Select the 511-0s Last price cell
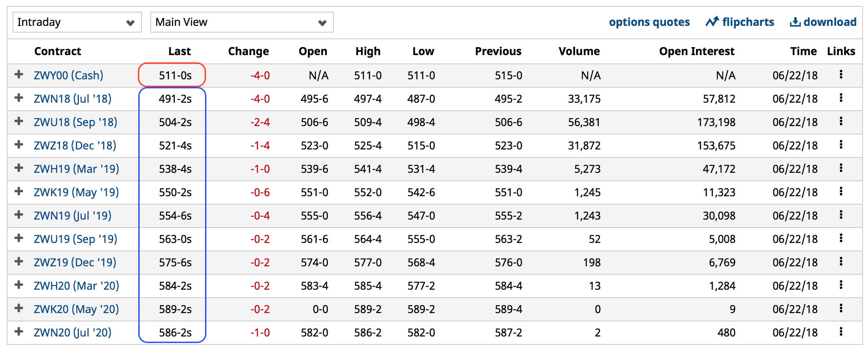 coord(172,75)
